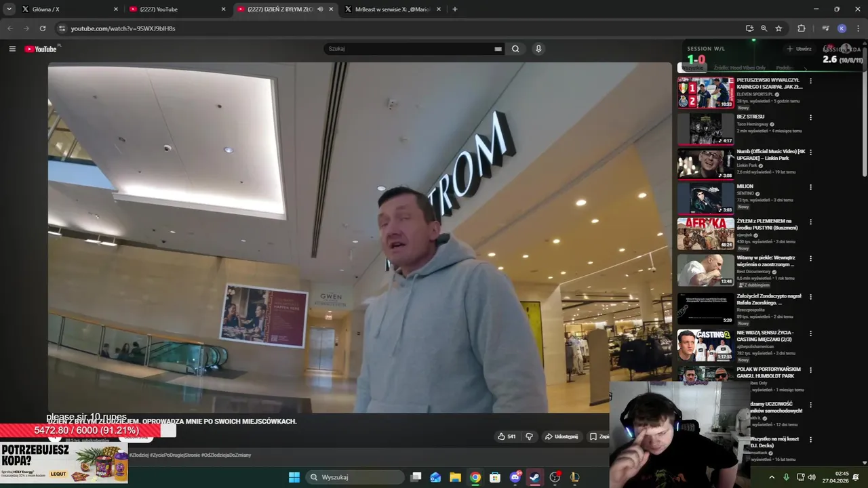Open the Chrome profile avatar K

click(x=842, y=28)
